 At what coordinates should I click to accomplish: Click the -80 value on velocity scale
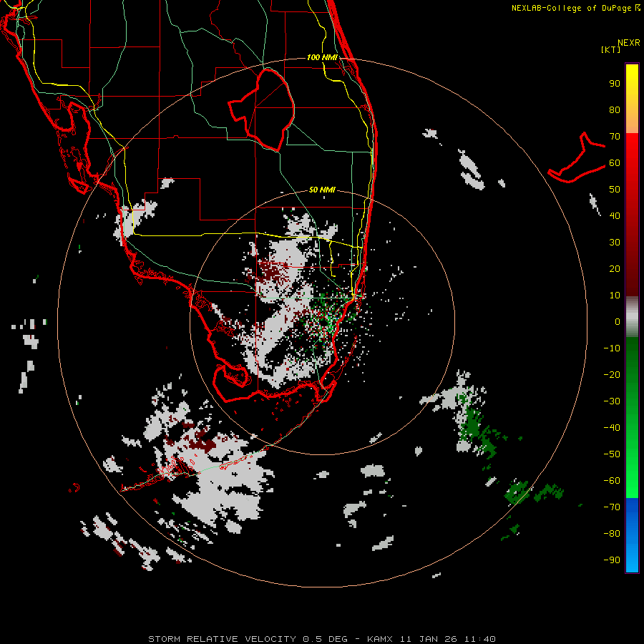point(612,534)
